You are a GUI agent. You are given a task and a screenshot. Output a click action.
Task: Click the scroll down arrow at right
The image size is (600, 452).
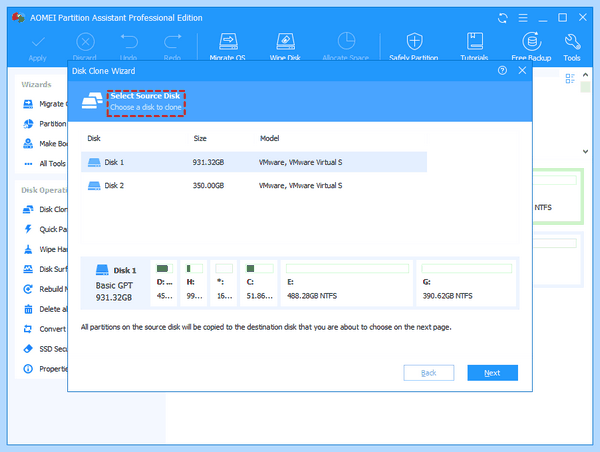[585, 152]
